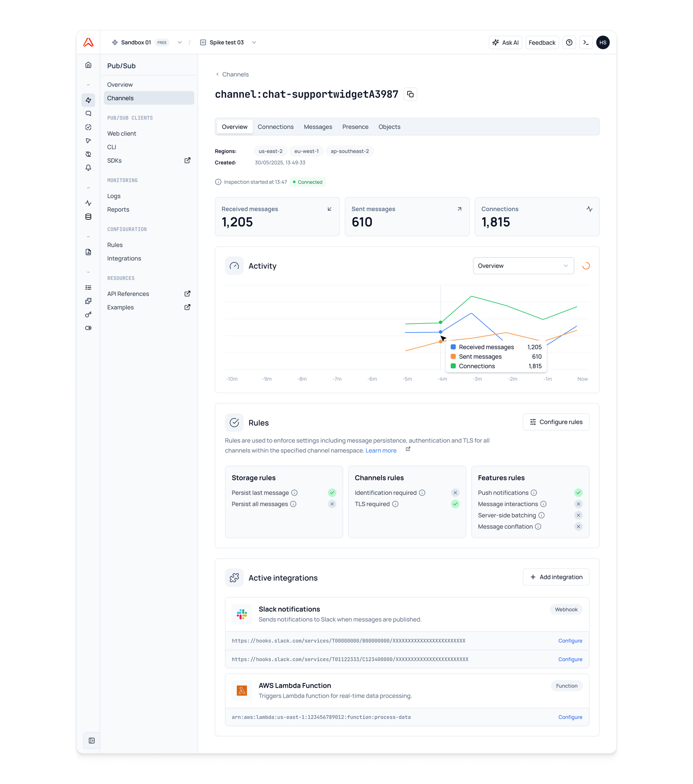Expand the Spike test 03 app dropdown
Screen dimensions: 693x784
click(x=254, y=43)
